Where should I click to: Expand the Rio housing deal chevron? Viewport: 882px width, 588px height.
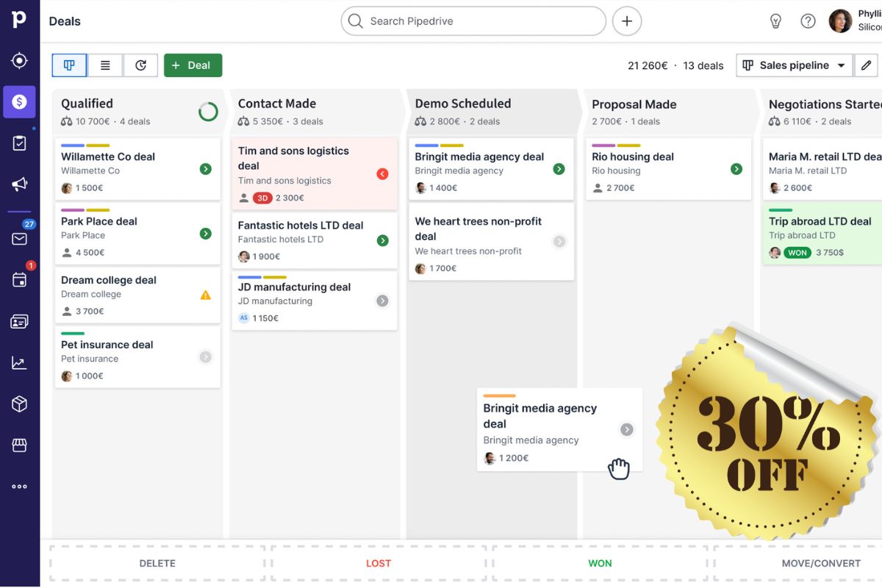(736, 168)
